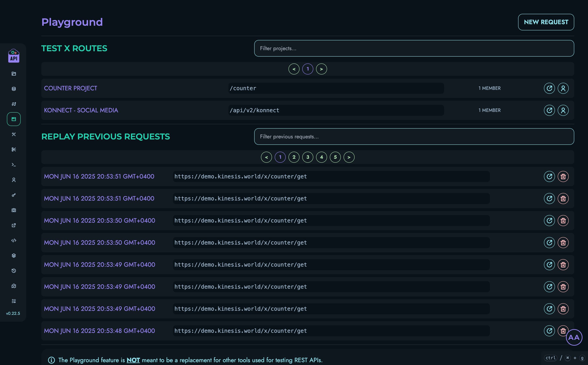The height and width of the screenshot is (365, 588).
Task: Click the NEW REQUEST button
Action: [x=546, y=22]
